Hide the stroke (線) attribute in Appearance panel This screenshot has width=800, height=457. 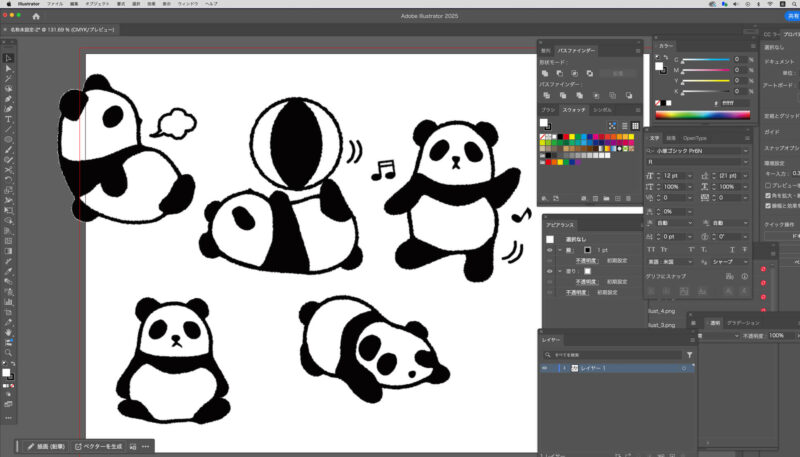click(x=552, y=249)
